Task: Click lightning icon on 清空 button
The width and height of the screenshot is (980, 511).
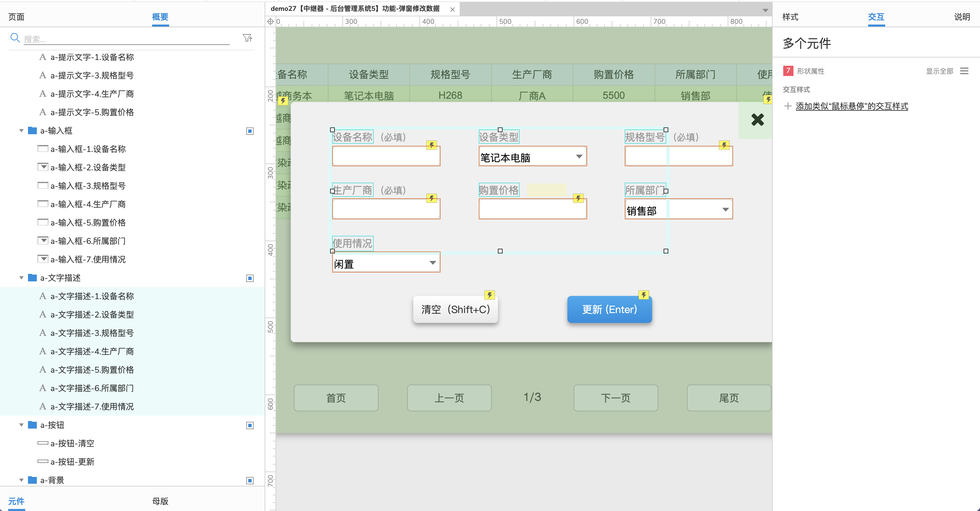Action: (x=490, y=295)
